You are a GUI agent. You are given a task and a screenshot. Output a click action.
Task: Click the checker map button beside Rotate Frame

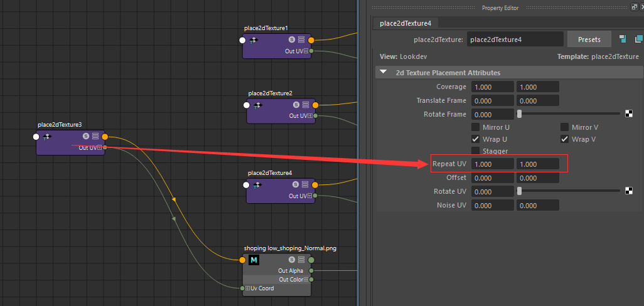[x=629, y=113]
